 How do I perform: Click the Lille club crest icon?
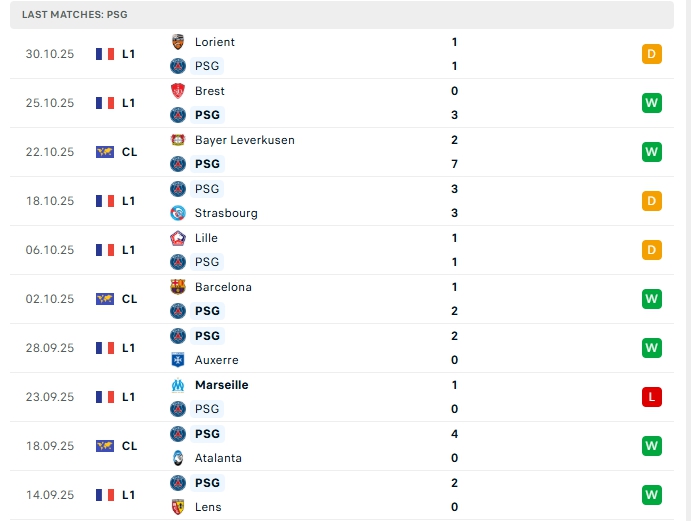pyautogui.click(x=178, y=238)
